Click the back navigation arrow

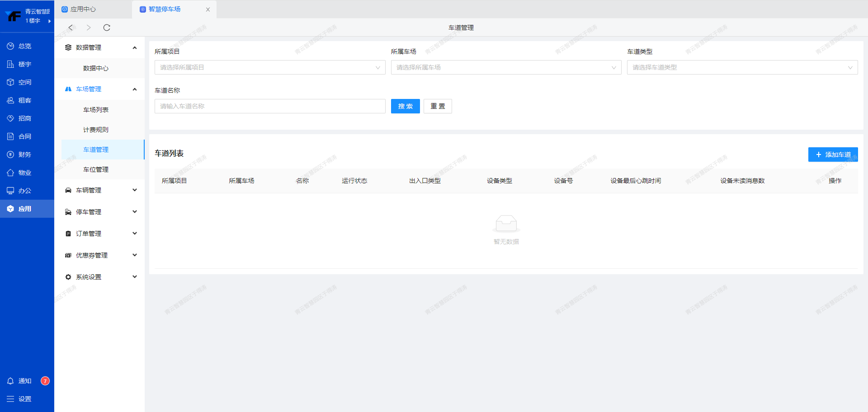[71, 28]
